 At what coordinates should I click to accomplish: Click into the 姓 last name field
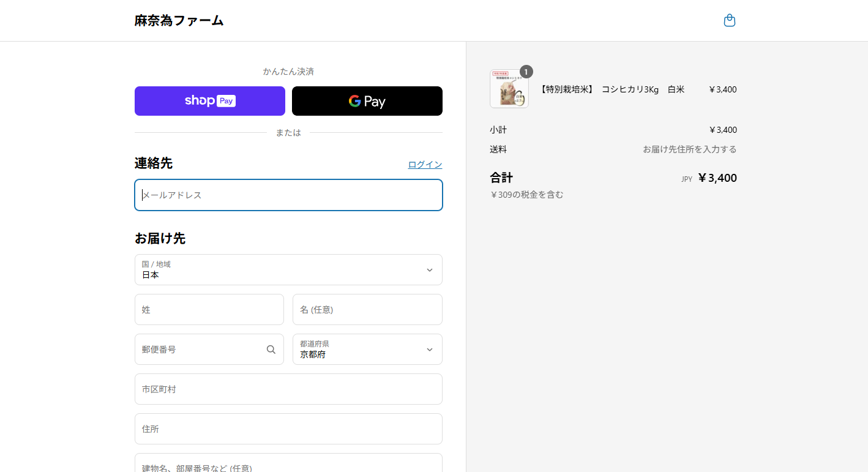pos(209,310)
